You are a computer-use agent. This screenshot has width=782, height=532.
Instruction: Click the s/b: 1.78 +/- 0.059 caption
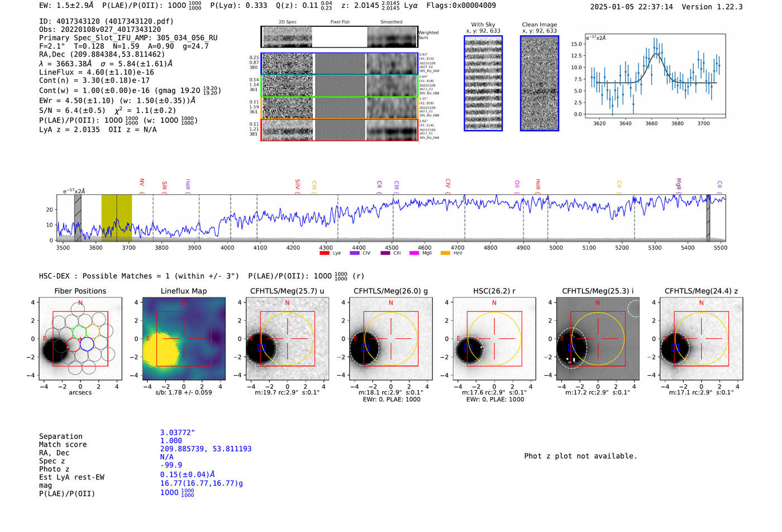tap(184, 392)
